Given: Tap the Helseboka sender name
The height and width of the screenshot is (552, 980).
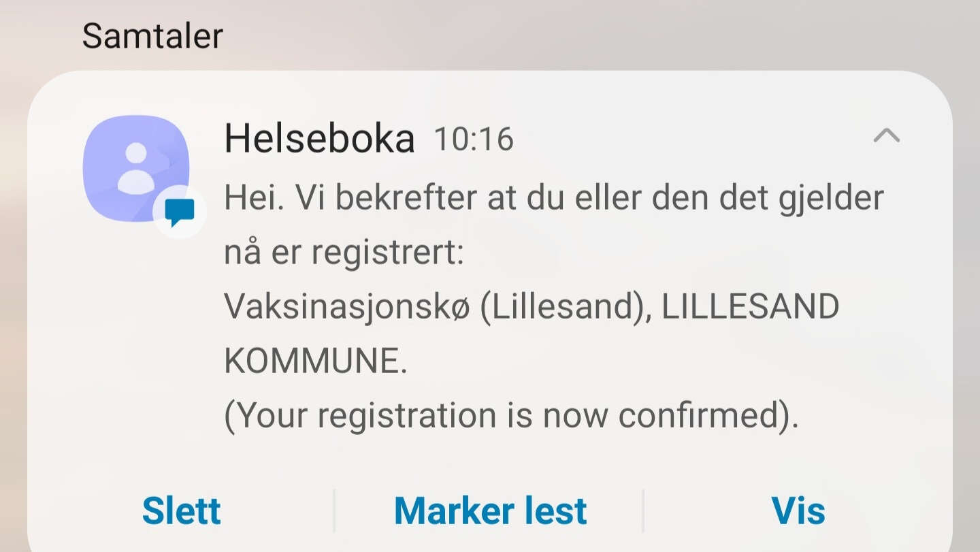Looking at the screenshot, I should tap(319, 139).
